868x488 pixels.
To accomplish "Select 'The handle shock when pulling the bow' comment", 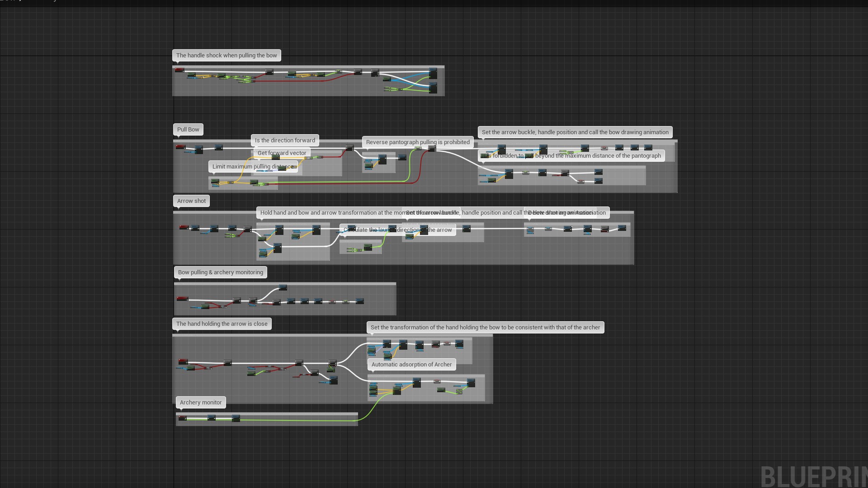I will coord(226,56).
